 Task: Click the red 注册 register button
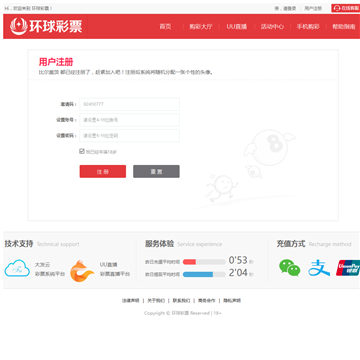pos(103,171)
